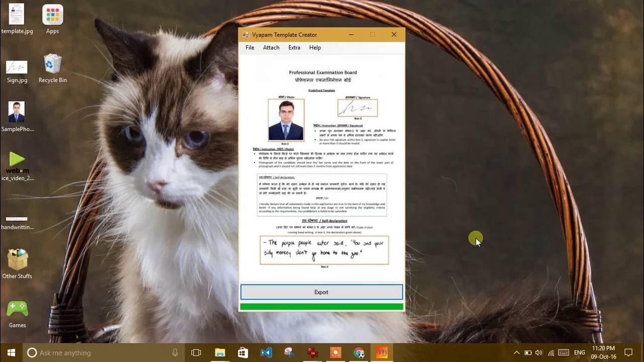Click the active Vyapam app taskbar icon
The image size is (644, 362).
[x=382, y=353]
